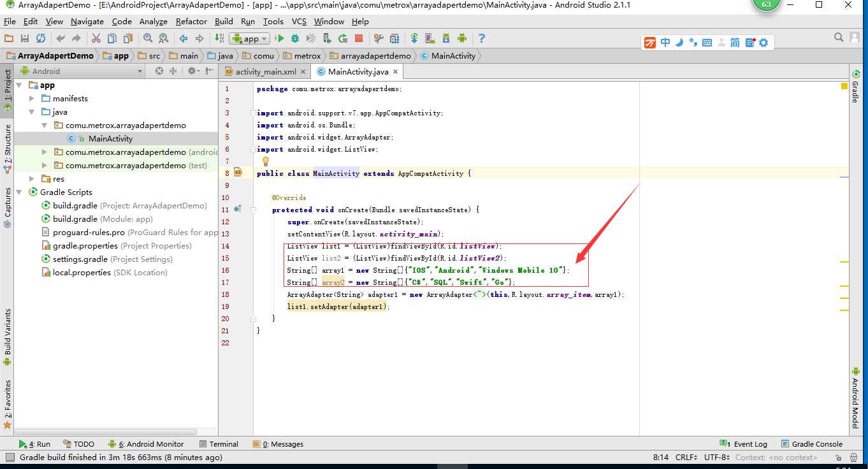Viewport: 868px width, 469px height.
Task: Open Project panel gear settings dropdown
Action: pyautogui.click(x=193, y=71)
